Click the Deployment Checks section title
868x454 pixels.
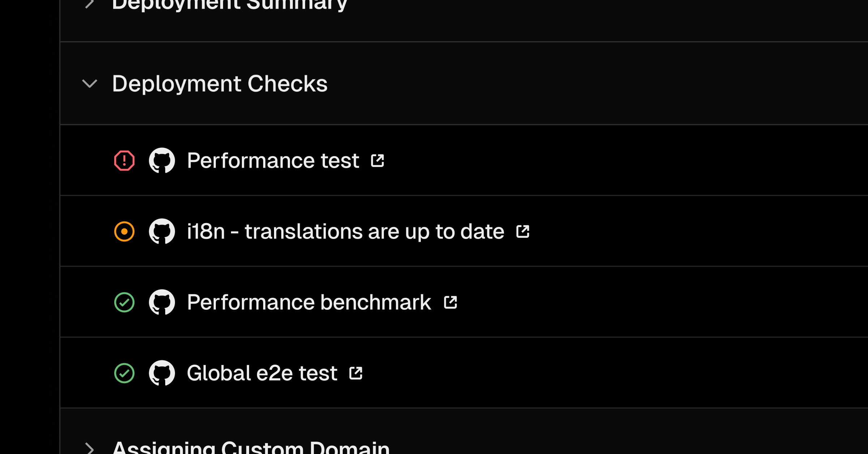[220, 84]
